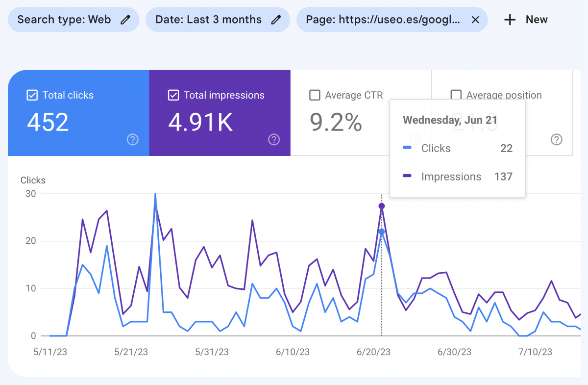Viewport: 588px width, 385px height.
Task: Open the Average position help tooltip
Action: click(x=556, y=139)
